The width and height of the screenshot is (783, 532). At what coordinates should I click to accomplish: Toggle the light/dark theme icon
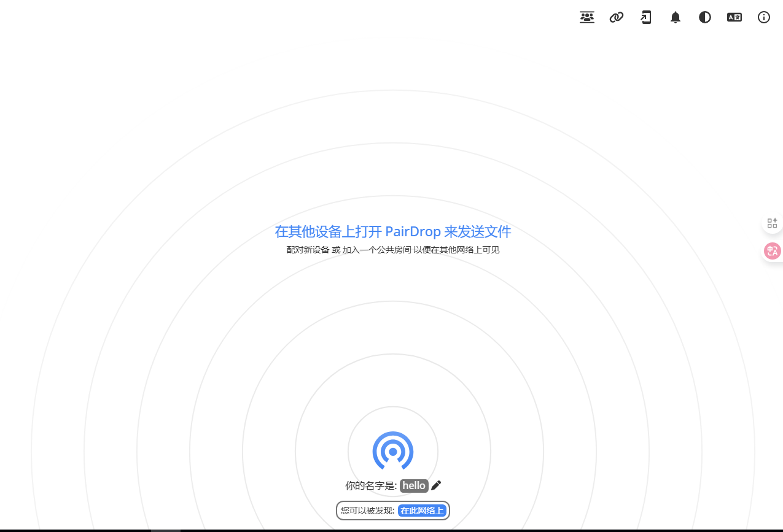(x=705, y=17)
